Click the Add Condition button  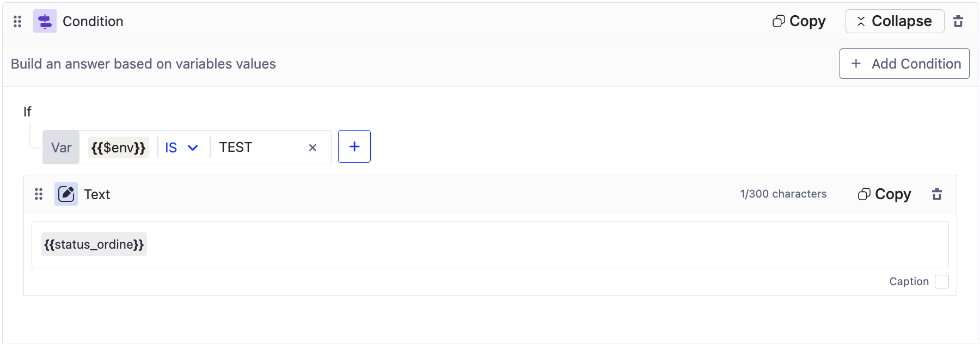904,64
